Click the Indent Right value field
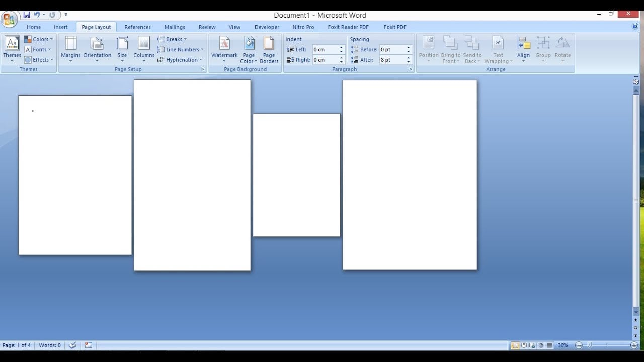This screenshot has width=644, height=362. (x=325, y=60)
